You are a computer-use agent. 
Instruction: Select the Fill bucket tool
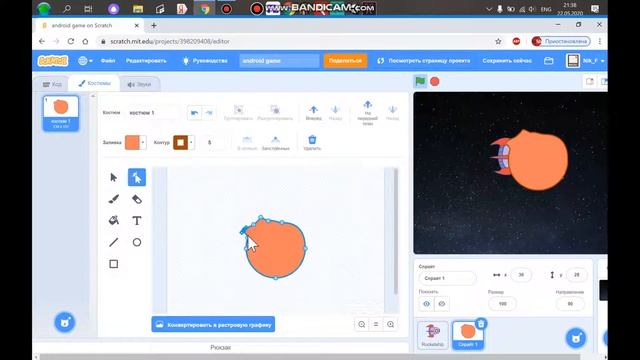(113, 221)
